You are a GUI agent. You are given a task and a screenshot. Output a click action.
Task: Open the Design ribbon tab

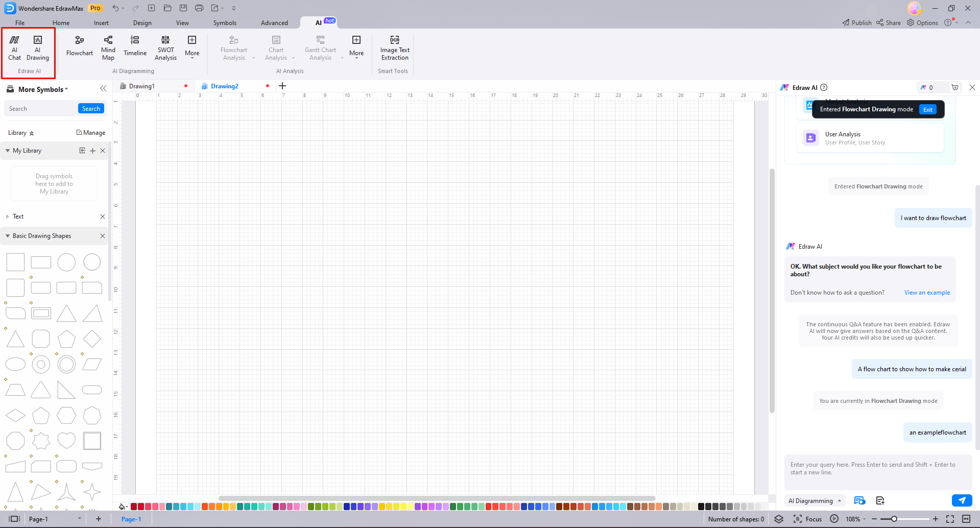(x=142, y=22)
